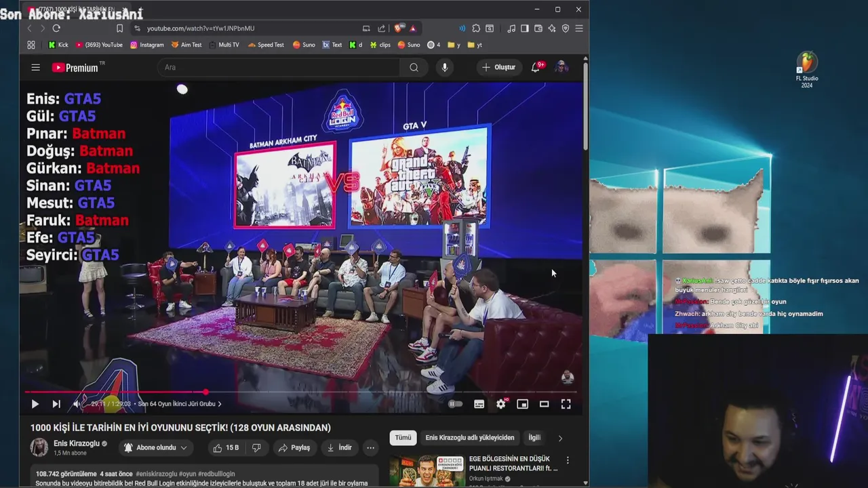Screen dimensions: 868x488
Task: Open FL Studio 2024 desktop shortcut
Action: (x=807, y=70)
